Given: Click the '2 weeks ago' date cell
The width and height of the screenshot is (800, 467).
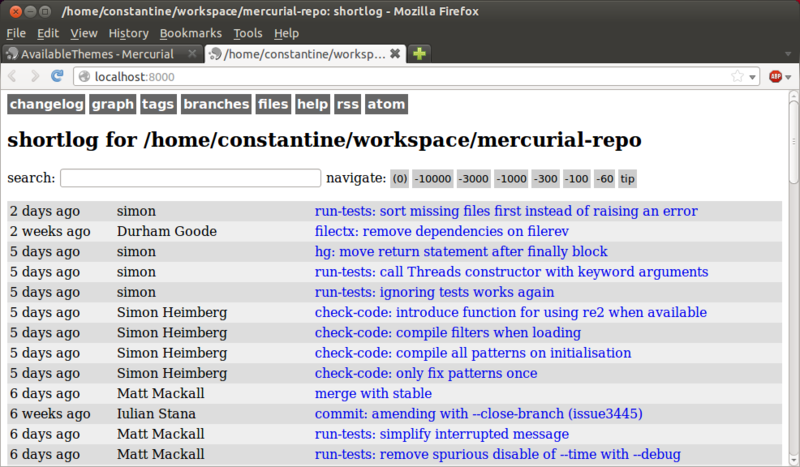Looking at the screenshot, I should coord(50,231).
